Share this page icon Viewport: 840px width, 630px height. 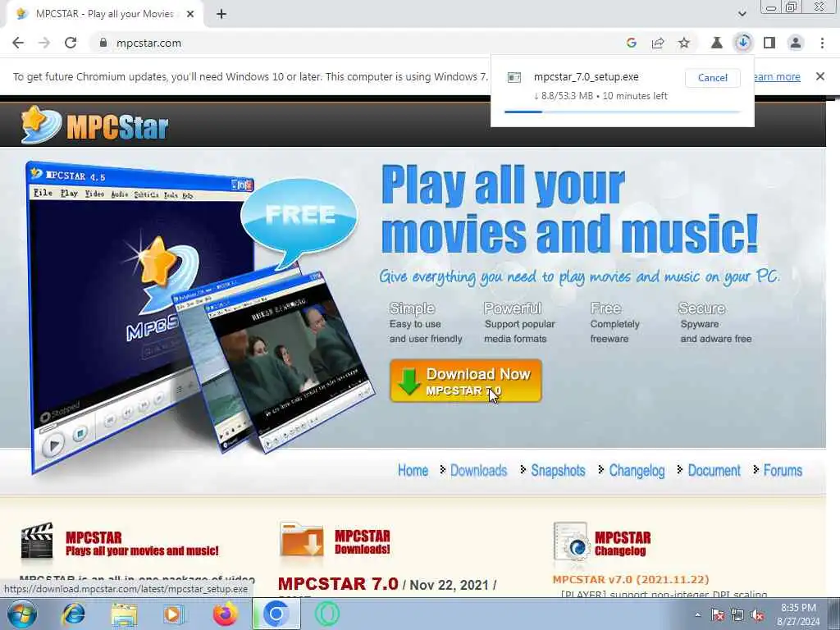[658, 43]
